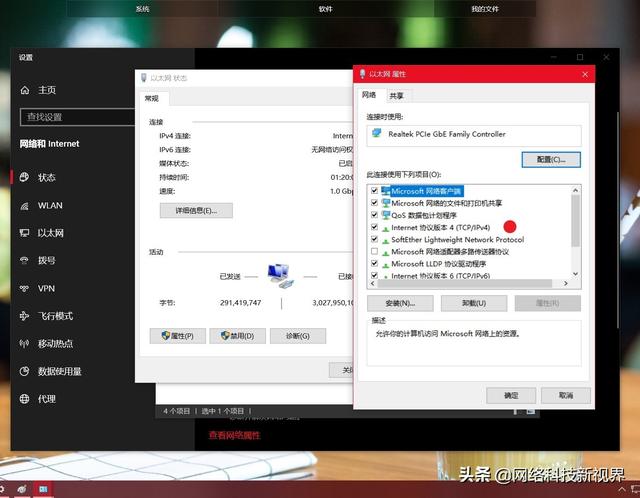640x498 pixels.
Task: Open 详细信息(E)... in status window
Action: (x=196, y=211)
